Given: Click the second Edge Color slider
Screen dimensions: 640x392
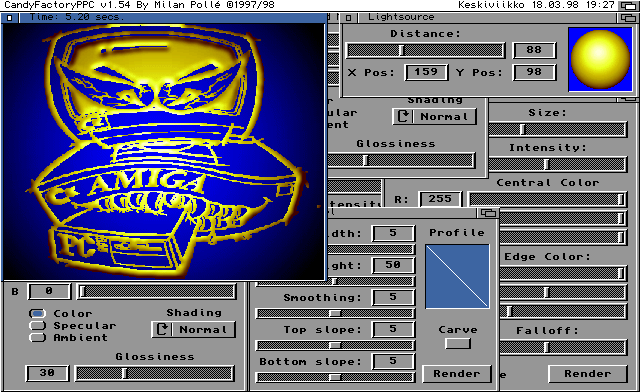Looking at the screenshot, I should coord(563,292).
